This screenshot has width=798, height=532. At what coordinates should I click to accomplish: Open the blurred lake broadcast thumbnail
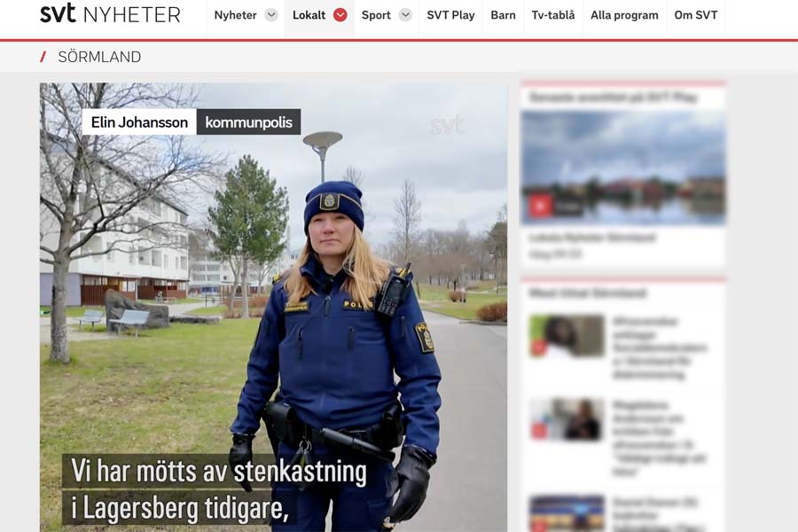623,168
